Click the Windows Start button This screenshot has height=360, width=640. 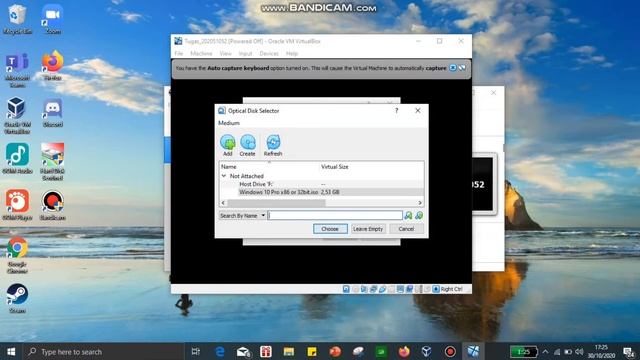(x=11, y=351)
